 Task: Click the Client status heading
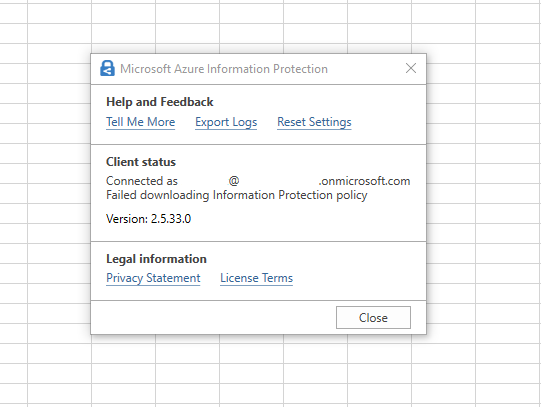pyautogui.click(x=141, y=162)
